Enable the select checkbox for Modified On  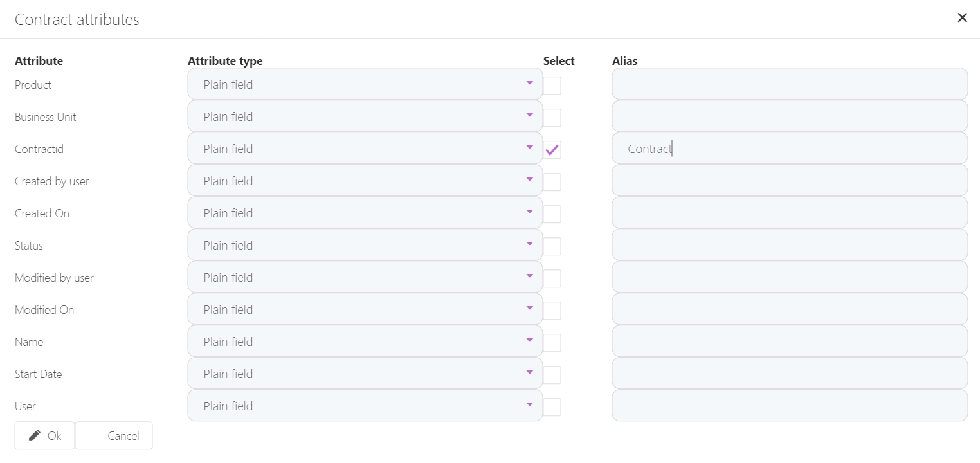[x=552, y=309]
